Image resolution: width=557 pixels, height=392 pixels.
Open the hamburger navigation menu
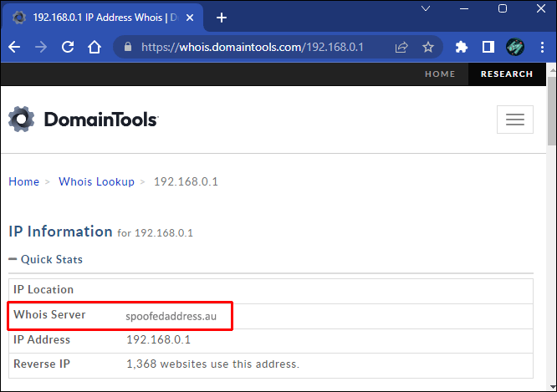515,120
